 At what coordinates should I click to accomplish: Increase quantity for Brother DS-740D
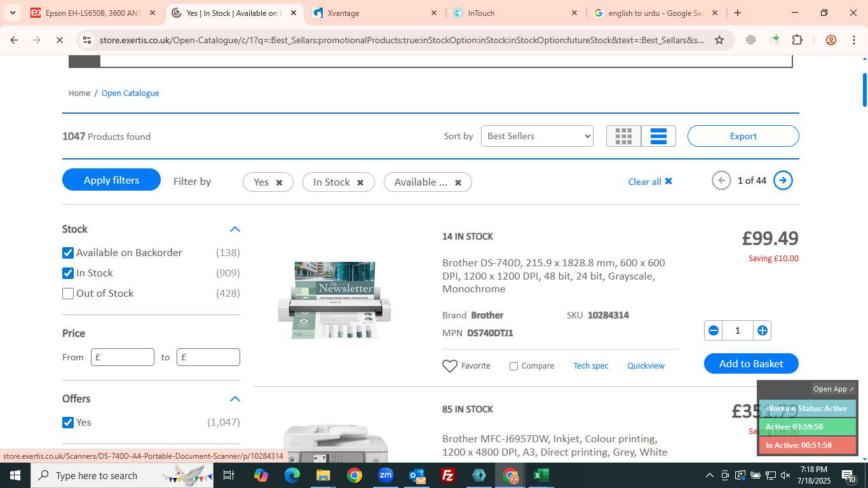763,330
